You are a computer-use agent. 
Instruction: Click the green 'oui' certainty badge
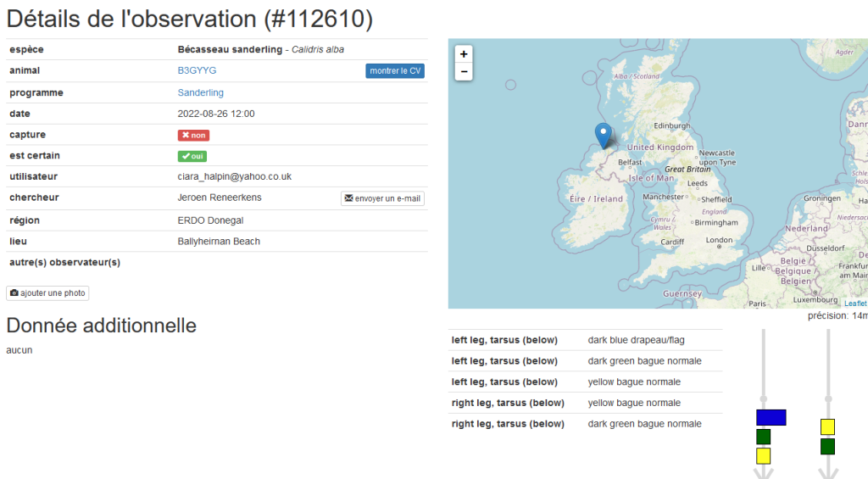click(x=192, y=156)
